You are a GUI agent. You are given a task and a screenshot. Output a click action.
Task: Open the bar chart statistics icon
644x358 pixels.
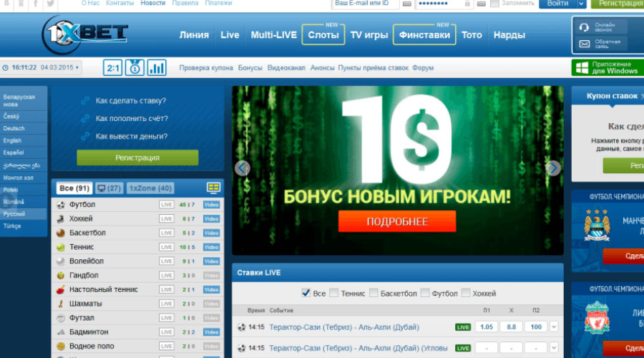point(157,68)
